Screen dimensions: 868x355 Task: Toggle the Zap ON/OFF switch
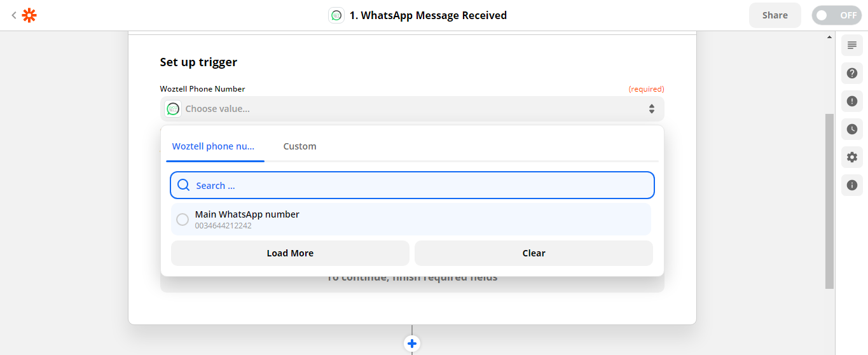[836, 15]
